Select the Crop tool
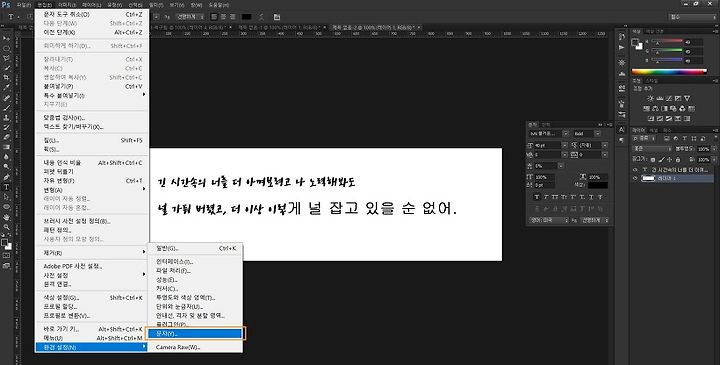 (x=6, y=78)
